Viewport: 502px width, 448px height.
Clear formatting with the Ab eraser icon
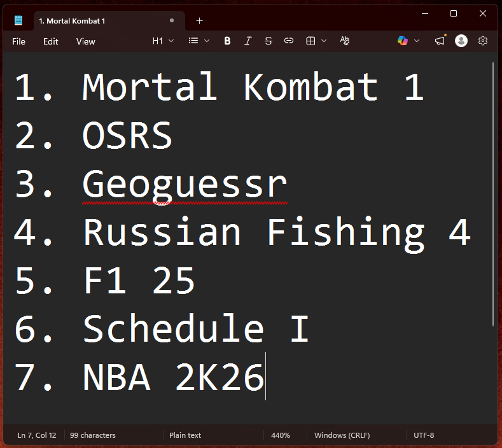345,41
